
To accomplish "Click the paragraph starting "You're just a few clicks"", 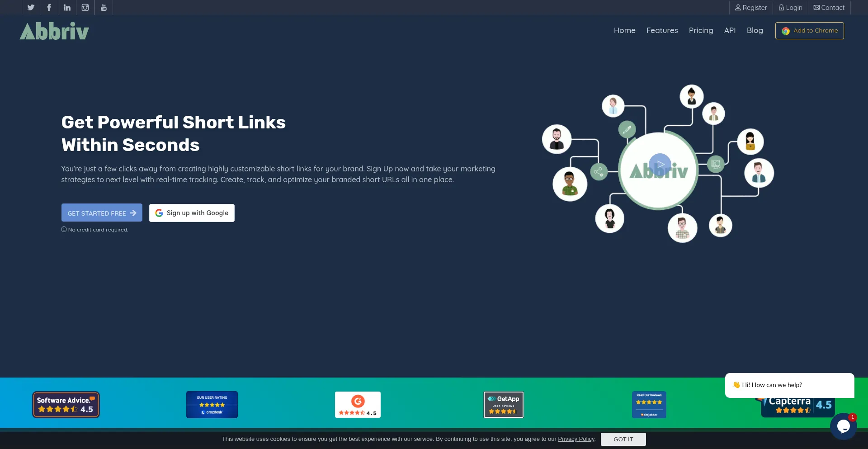I will [x=278, y=174].
